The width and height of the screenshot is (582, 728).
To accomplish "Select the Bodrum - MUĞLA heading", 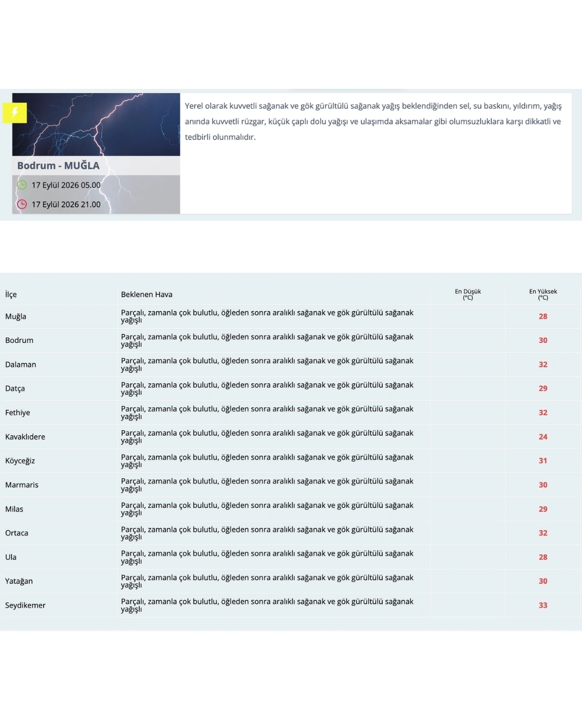I will 58,166.
